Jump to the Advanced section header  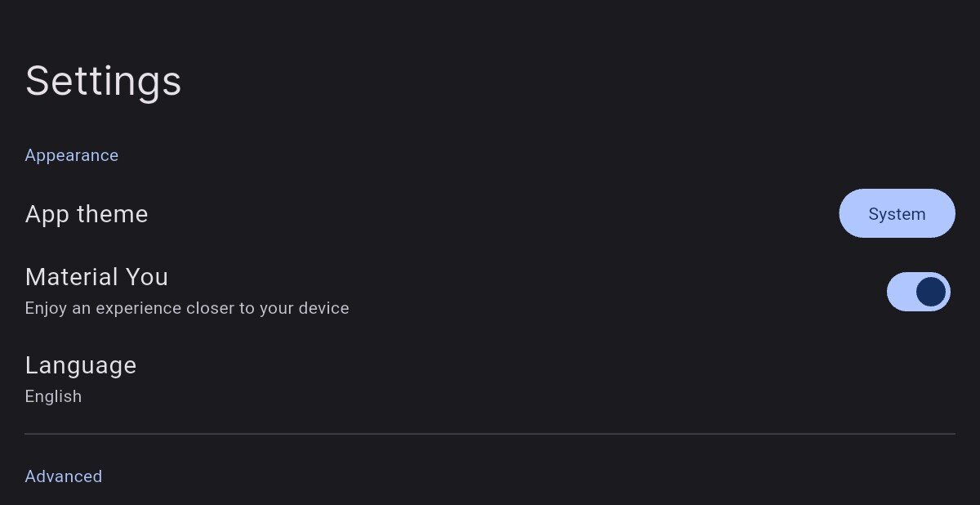pyautogui.click(x=64, y=476)
